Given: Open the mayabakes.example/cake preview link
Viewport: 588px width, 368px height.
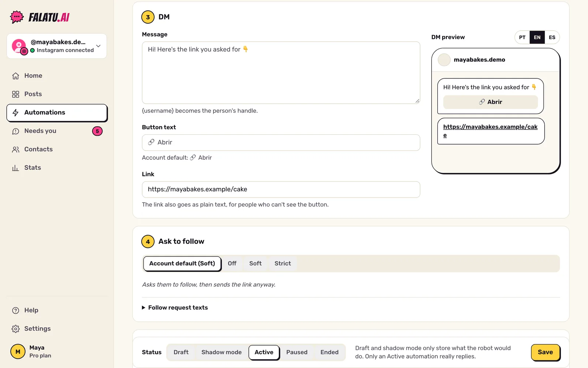Looking at the screenshot, I should [490, 131].
